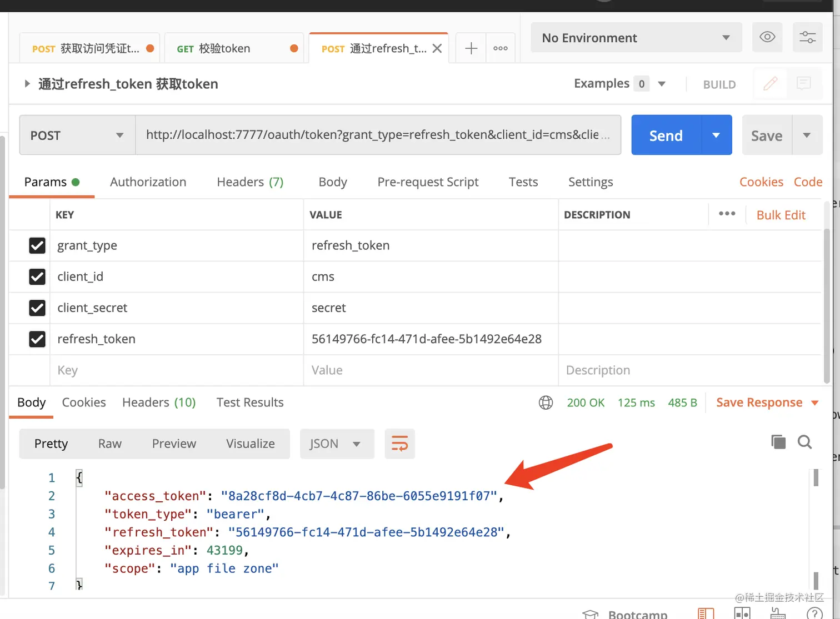840x619 pixels.
Task: Click the empty Description field in params
Action: [x=689, y=370]
